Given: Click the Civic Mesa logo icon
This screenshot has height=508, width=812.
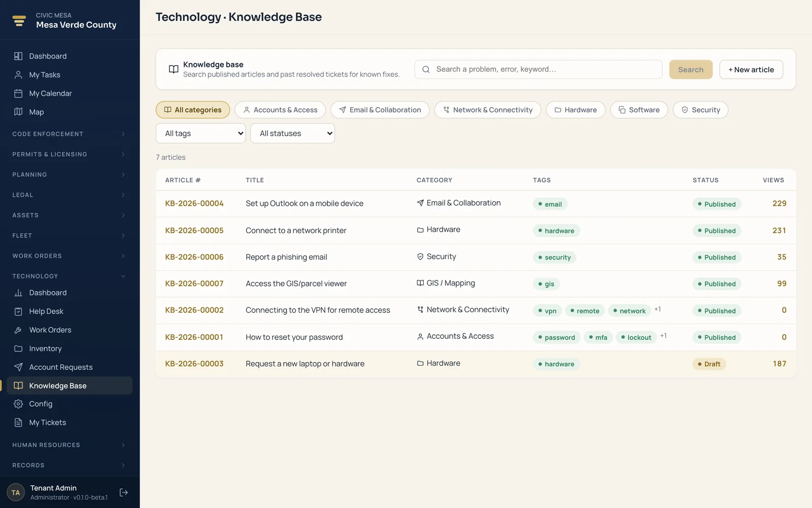Looking at the screenshot, I should [19, 20].
